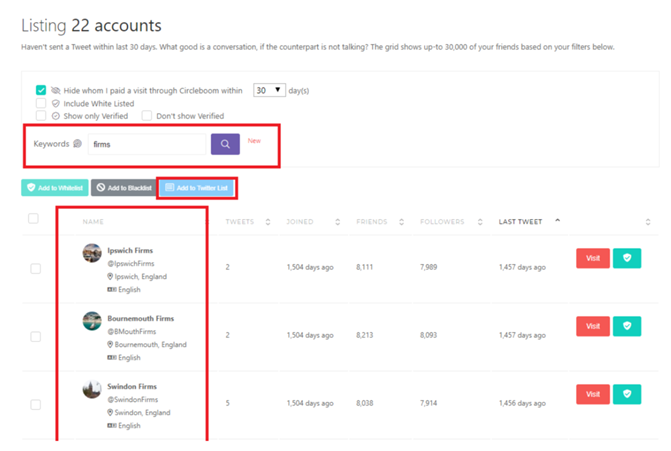Viewport: 671px width, 451px height.
Task: Open Bournemouth Firms profile avatar
Action: 92,321
